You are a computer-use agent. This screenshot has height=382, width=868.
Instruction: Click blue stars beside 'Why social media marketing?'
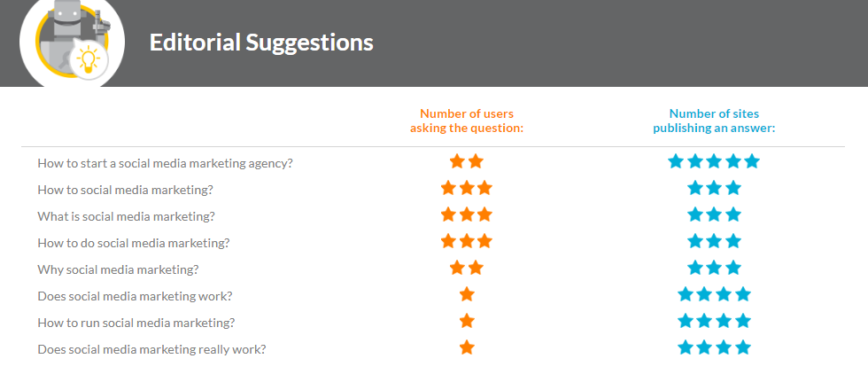click(714, 268)
